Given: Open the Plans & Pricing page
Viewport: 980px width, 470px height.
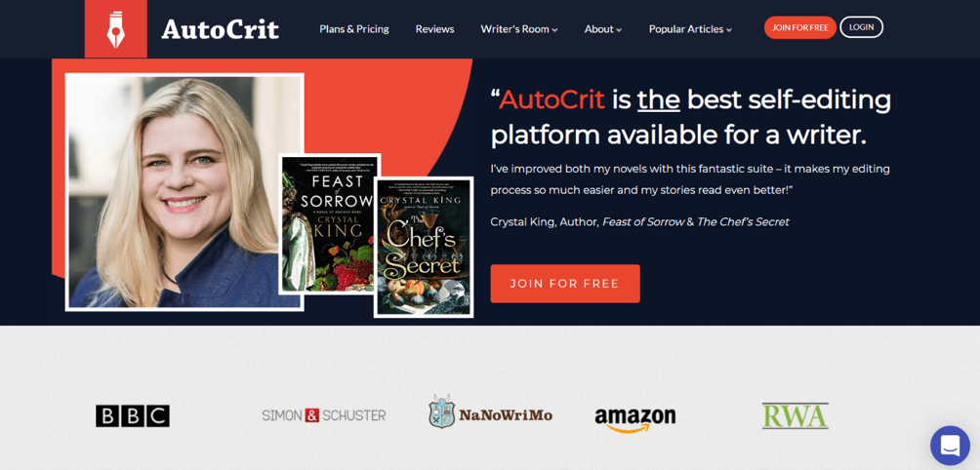Looking at the screenshot, I should [x=354, y=28].
